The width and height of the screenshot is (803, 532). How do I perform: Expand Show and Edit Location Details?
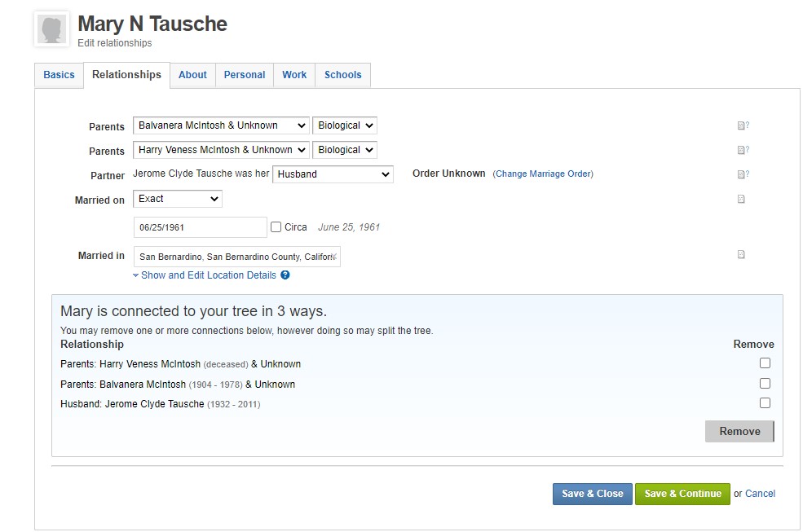click(208, 275)
